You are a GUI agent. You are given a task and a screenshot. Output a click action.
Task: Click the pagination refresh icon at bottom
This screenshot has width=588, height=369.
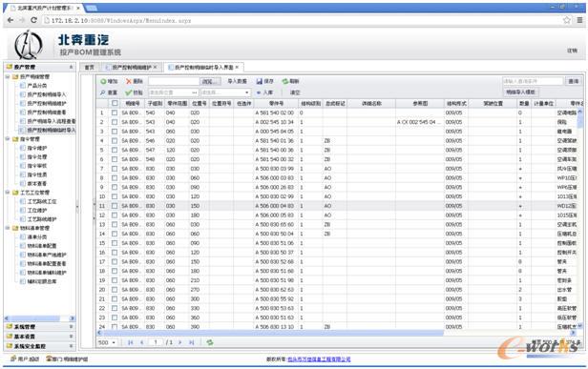(x=210, y=342)
